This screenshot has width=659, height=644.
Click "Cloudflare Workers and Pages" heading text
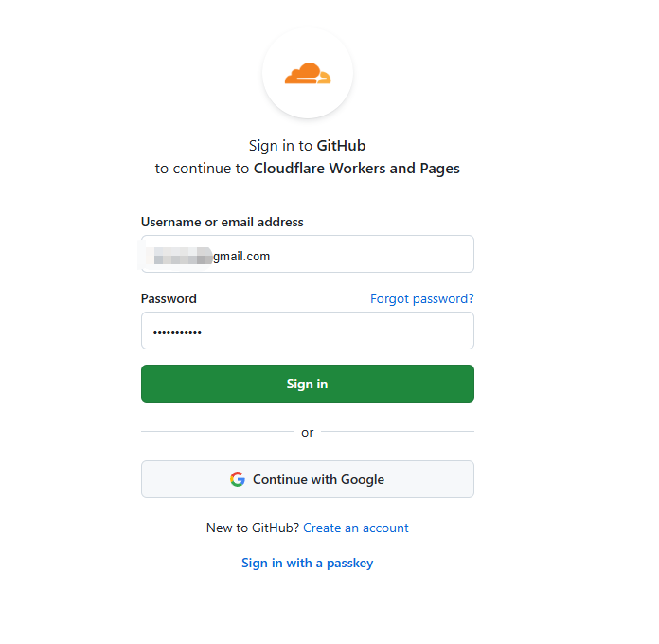point(357,169)
